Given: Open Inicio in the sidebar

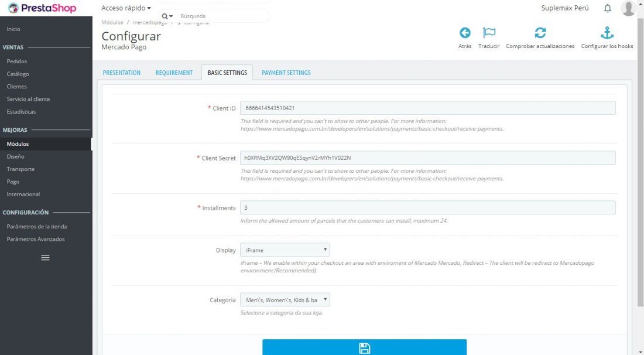Looking at the screenshot, I should point(13,29).
